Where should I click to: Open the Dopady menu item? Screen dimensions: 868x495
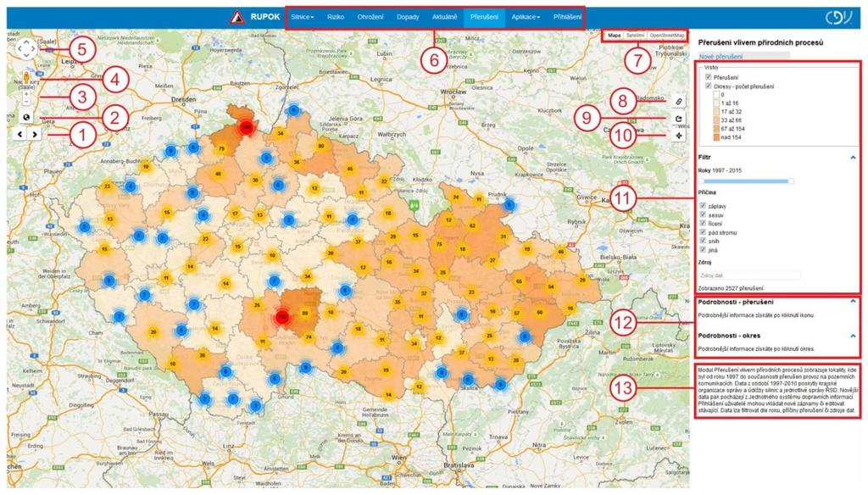[408, 17]
